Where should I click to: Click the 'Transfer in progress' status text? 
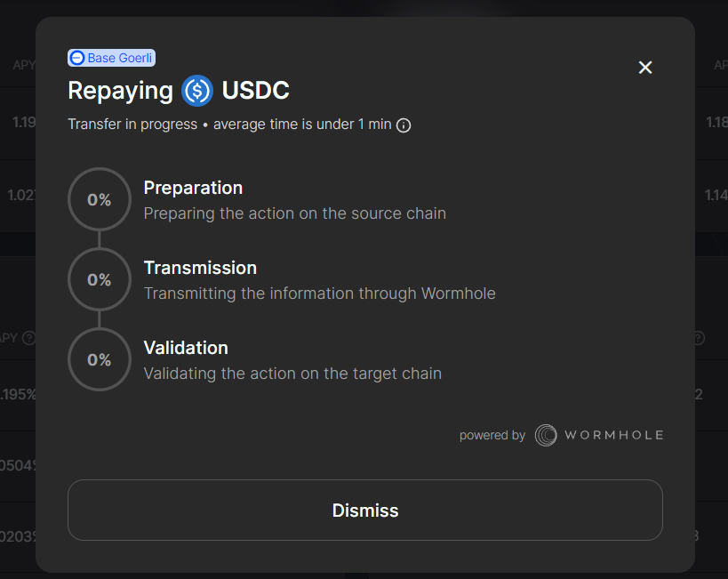pos(132,125)
